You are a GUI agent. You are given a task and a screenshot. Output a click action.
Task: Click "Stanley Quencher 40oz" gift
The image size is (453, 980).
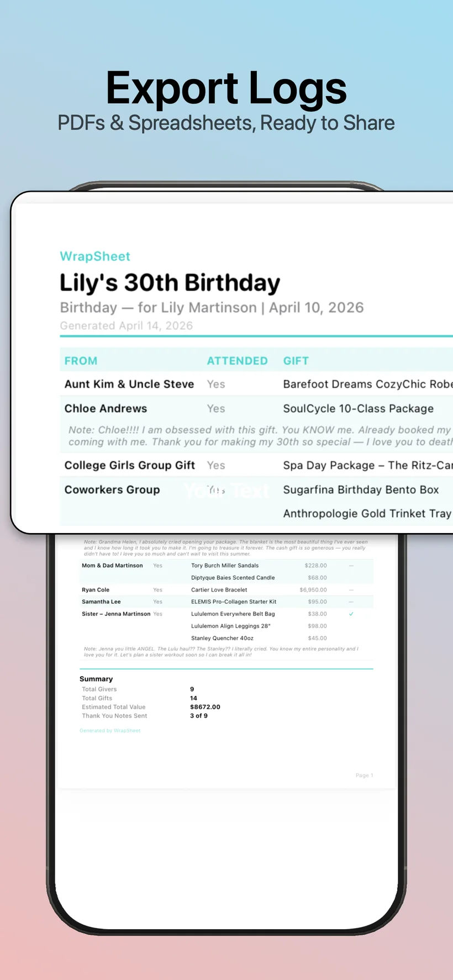pyautogui.click(x=222, y=638)
